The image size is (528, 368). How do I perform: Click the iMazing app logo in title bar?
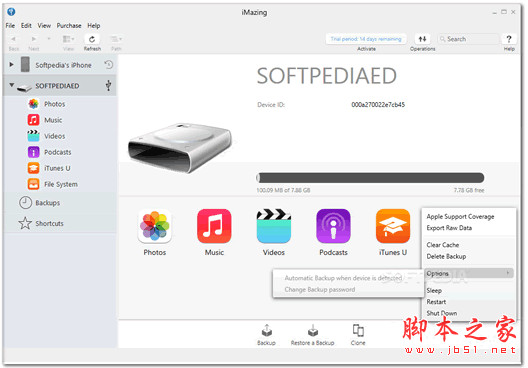point(11,12)
